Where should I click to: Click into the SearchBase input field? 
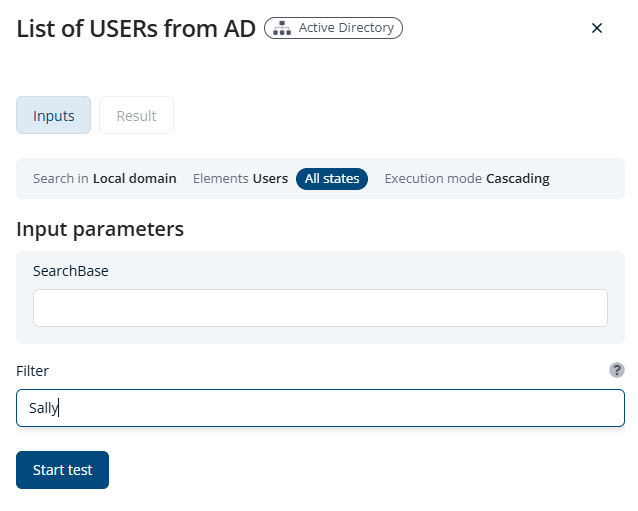pos(320,308)
